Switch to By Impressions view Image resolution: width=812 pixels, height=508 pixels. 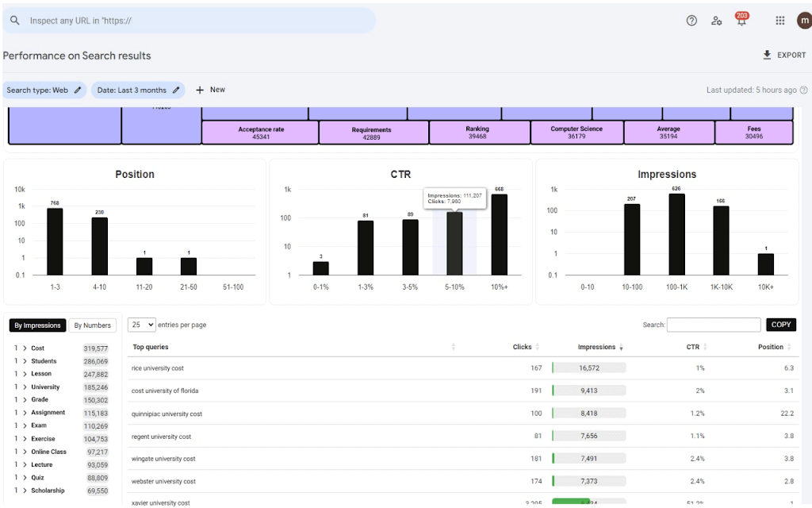point(37,325)
